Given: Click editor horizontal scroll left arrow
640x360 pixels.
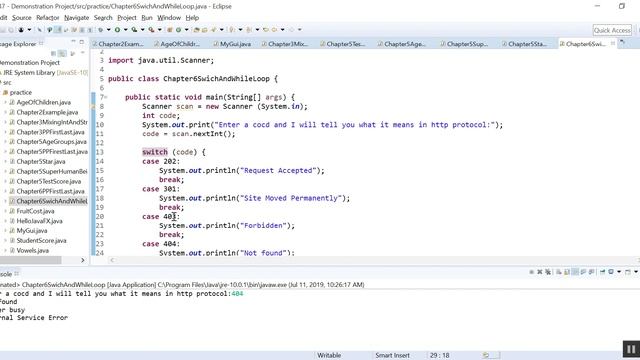Looking at the screenshot, I should 112,260.
